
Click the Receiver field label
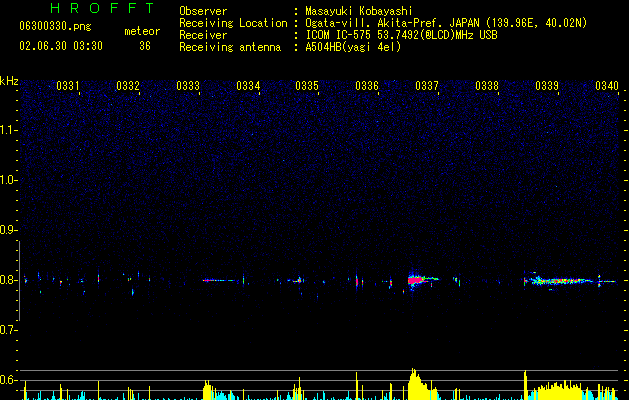(x=203, y=35)
